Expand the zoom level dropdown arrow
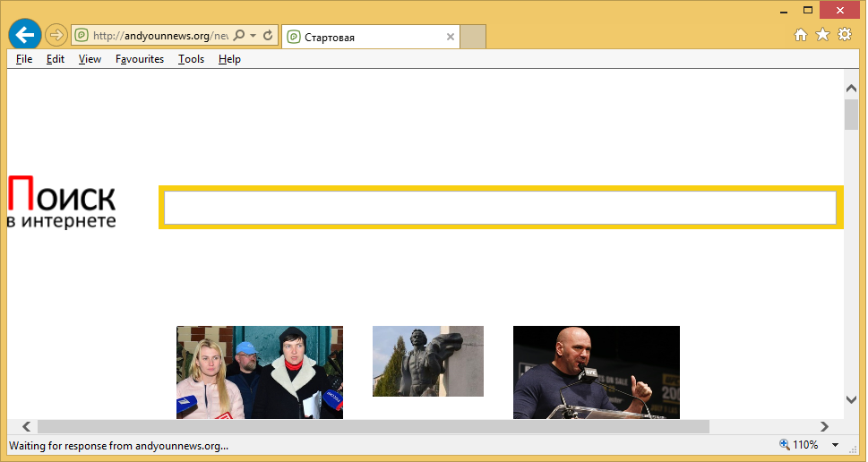The image size is (868, 462). [x=836, y=445]
